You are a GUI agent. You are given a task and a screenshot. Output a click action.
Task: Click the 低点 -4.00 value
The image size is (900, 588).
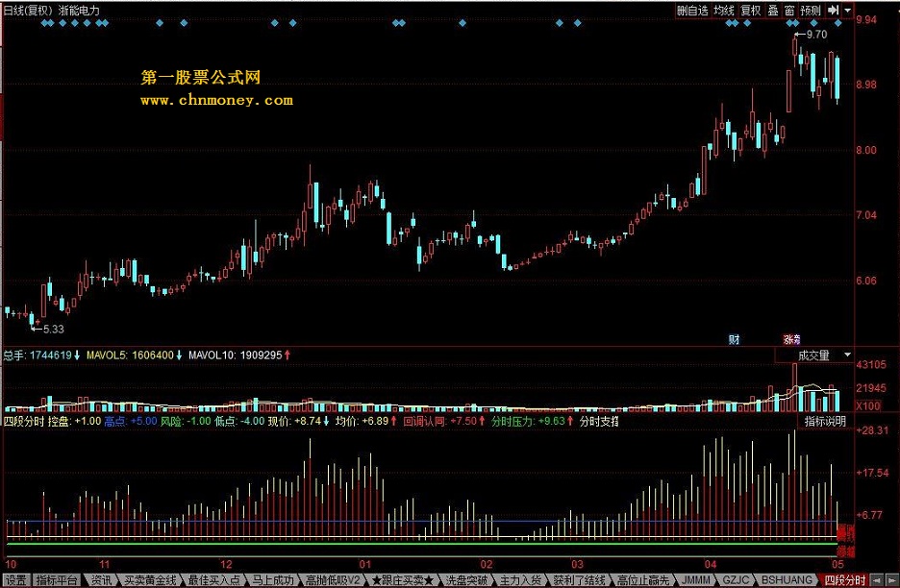[239, 421]
